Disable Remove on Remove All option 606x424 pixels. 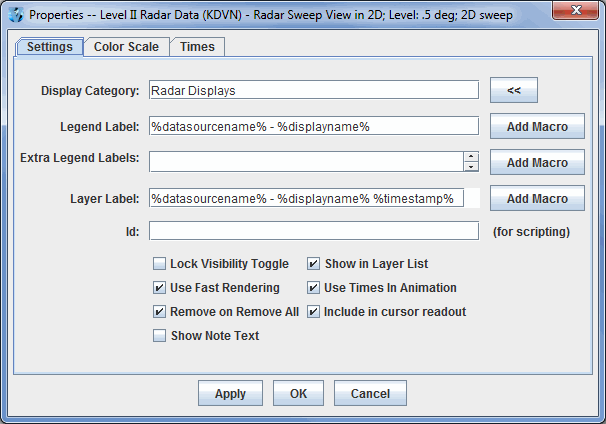159,312
